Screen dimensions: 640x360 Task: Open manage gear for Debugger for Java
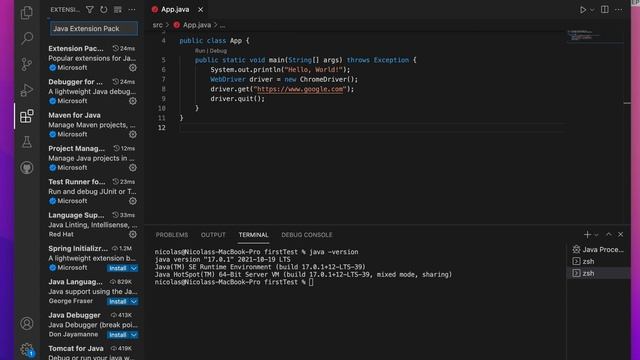tap(133, 101)
